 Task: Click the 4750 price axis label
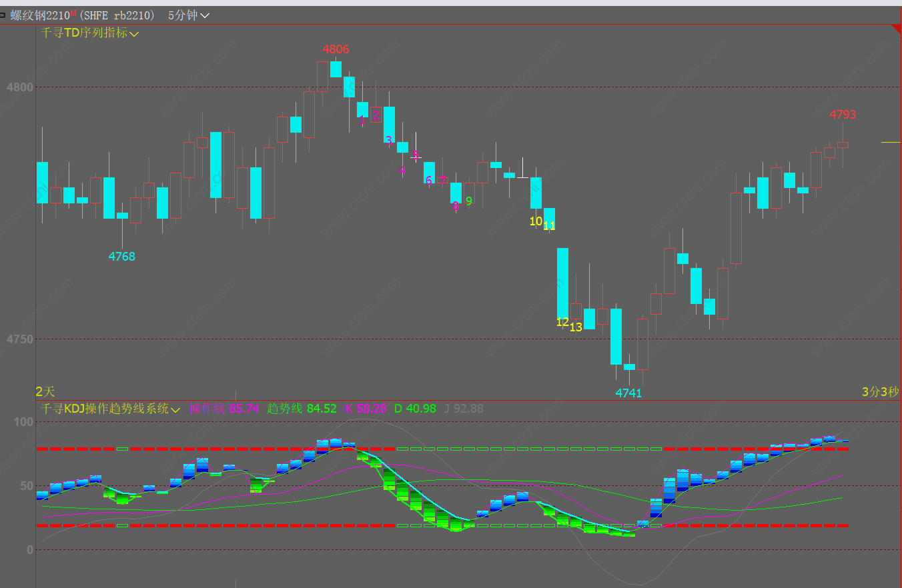pyautogui.click(x=19, y=339)
